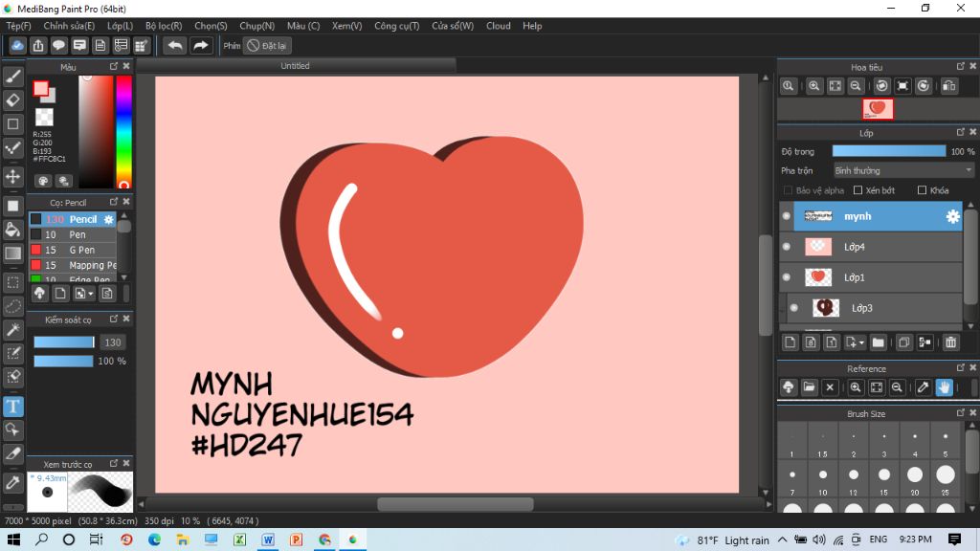Zoom in on the navigator panel
This screenshot has height=551, width=980.
coord(813,85)
